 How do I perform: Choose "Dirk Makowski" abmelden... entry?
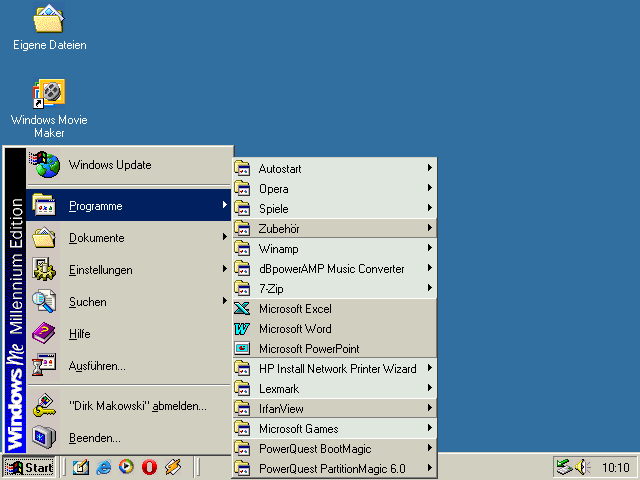pos(129,406)
